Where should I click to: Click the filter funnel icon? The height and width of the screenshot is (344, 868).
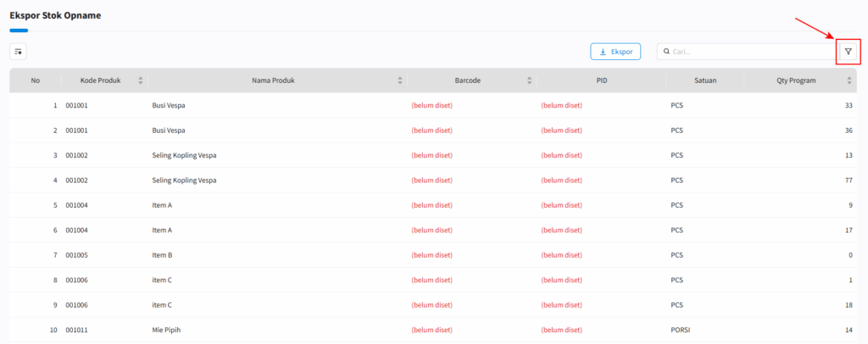point(848,52)
